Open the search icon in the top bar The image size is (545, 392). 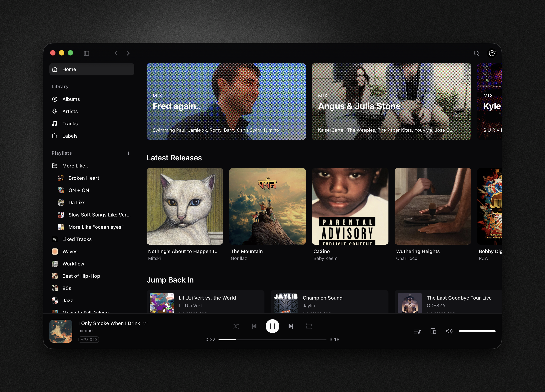tap(476, 53)
